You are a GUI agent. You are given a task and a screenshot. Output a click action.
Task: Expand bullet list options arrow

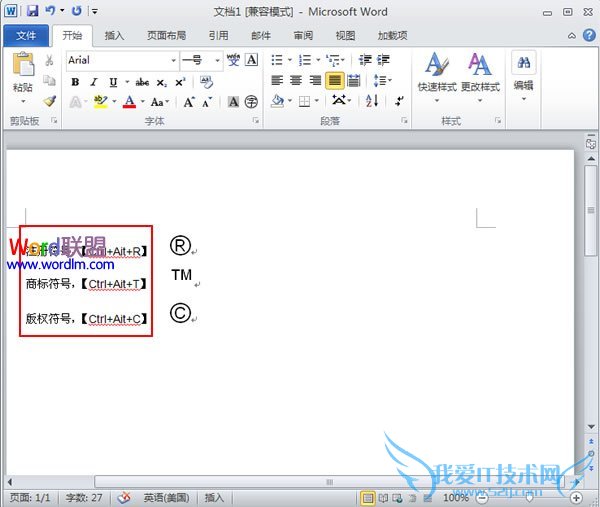point(290,60)
